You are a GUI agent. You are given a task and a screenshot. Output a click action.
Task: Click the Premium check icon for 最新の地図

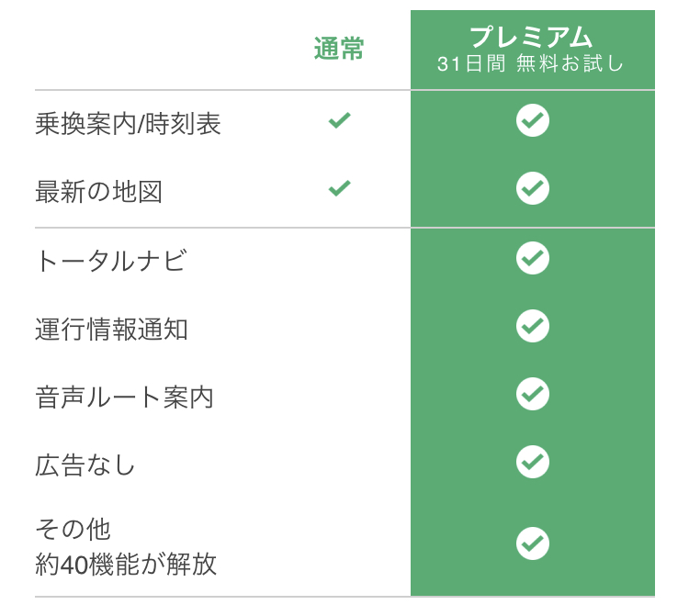(x=533, y=189)
